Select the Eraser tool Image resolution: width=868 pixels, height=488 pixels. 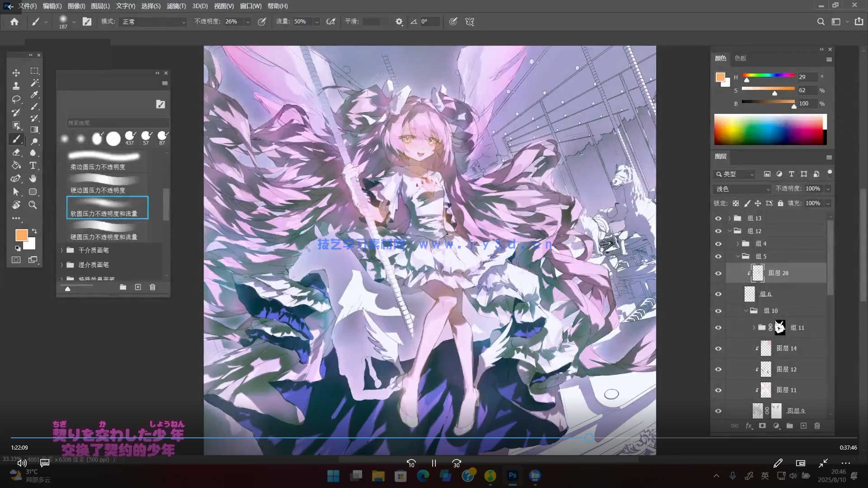[x=16, y=153]
